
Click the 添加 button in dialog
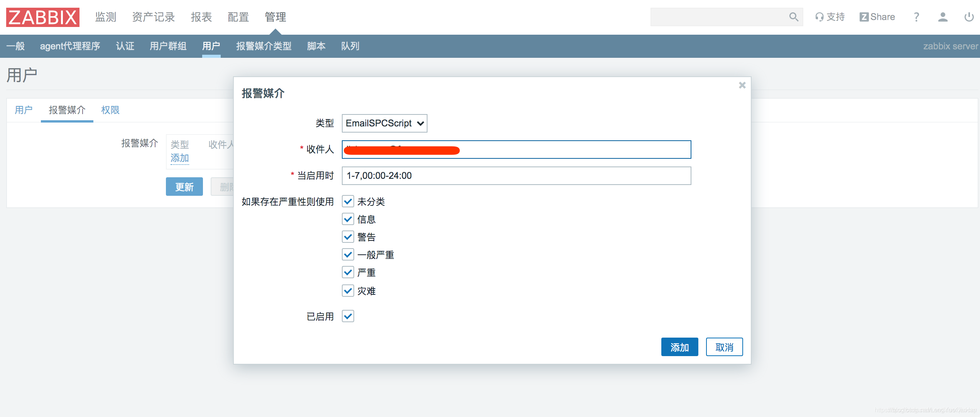coord(680,347)
